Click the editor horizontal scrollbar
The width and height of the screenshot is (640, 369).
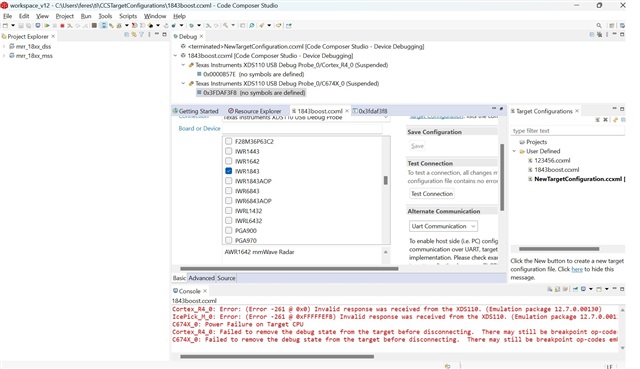tap(289, 269)
